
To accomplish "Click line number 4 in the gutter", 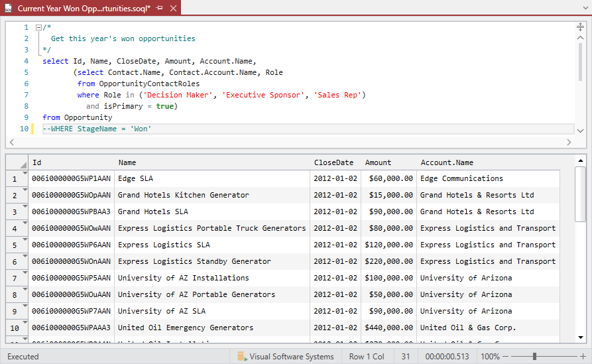I will tap(26, 61).
